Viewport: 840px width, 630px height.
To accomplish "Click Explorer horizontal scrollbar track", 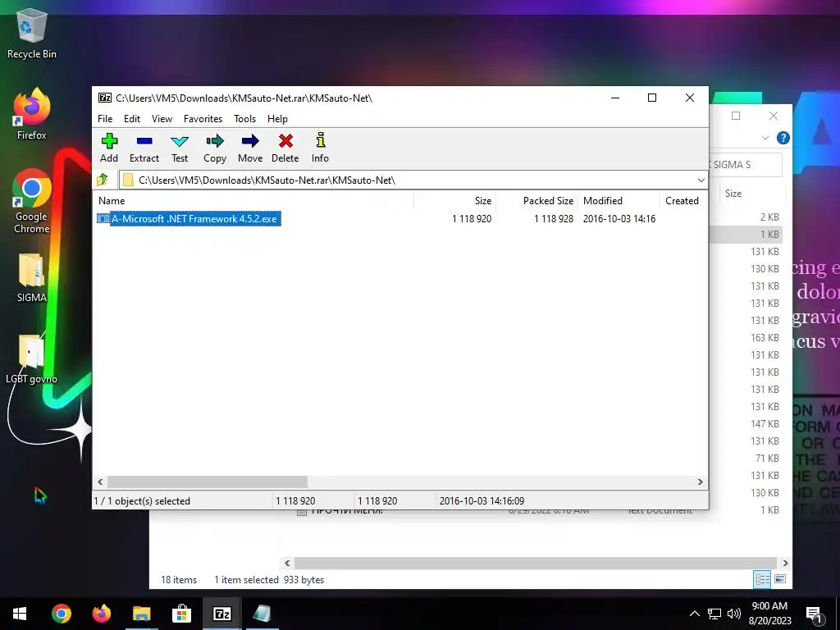I will tap(536, 563).
